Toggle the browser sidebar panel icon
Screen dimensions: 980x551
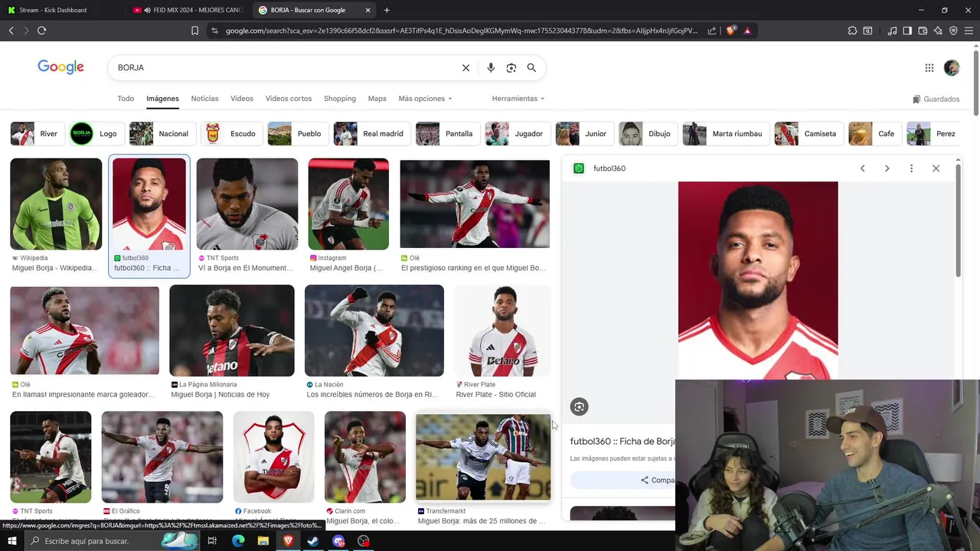[907, 31]
